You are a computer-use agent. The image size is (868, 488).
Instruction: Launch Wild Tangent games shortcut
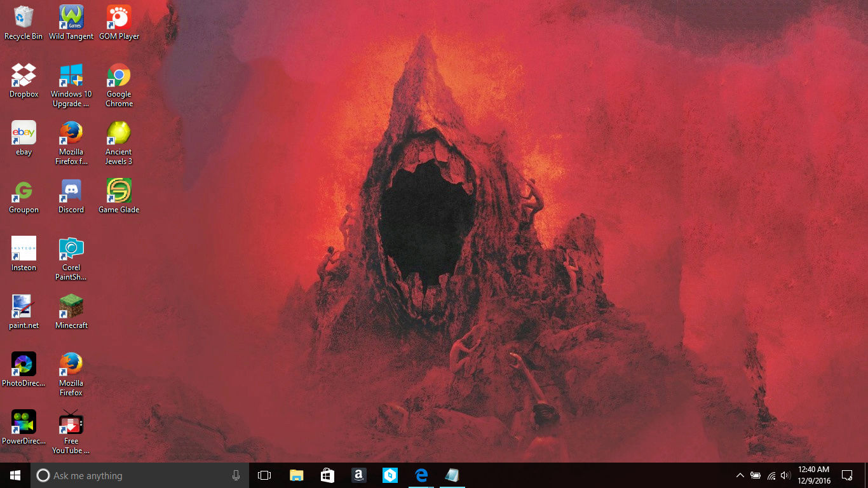point(71,23)
